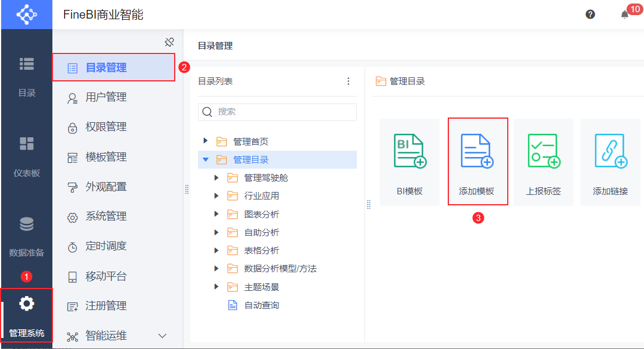Collapse the 管理目录 tree node
The image size is (644, 349).
pos(206,159)
